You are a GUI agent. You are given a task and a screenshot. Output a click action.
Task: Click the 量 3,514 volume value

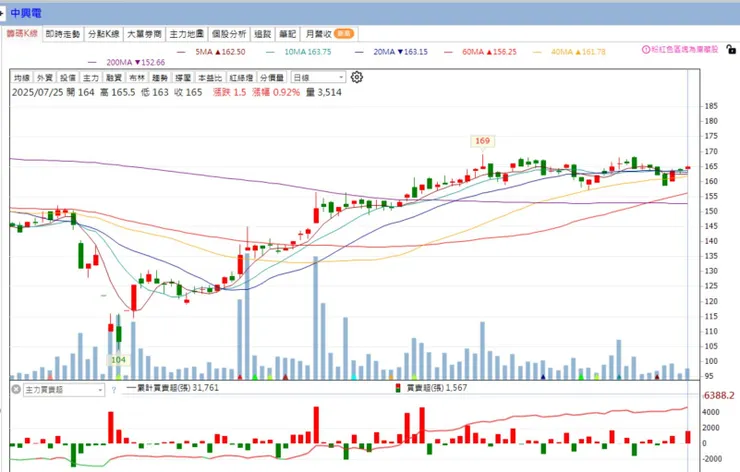(x=324, y=93)
